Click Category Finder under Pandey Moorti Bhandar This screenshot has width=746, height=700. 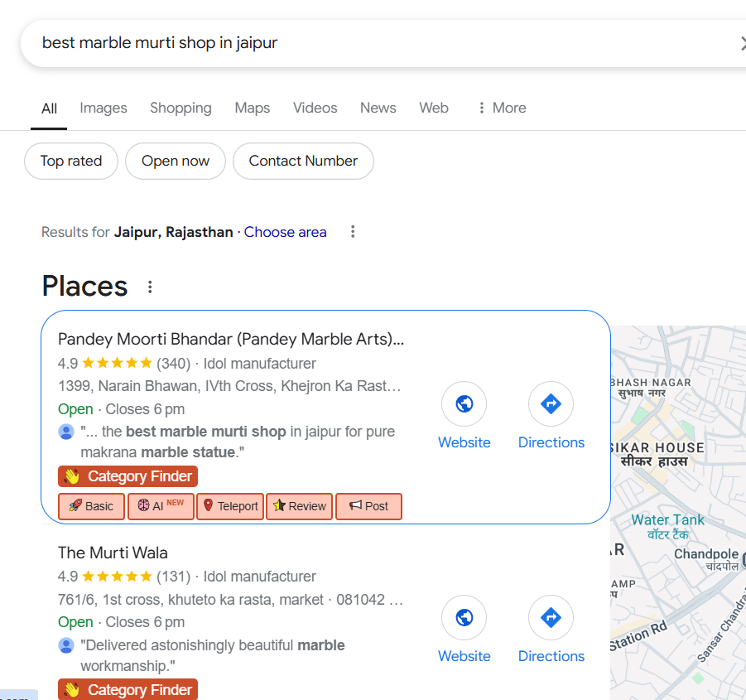coord(128,476)
